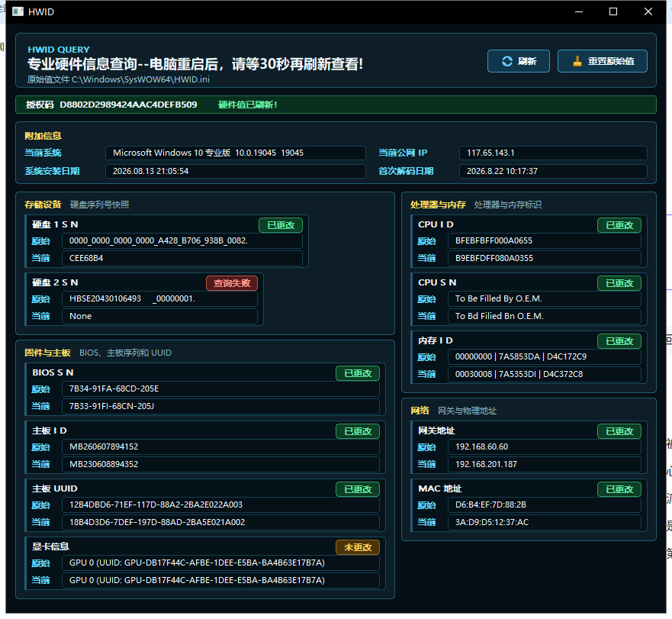Screen dimensions: 672x619
Task: Click CPU SN current To Bd Filied Bn O.E.M.
Action: tap(545, 316)
